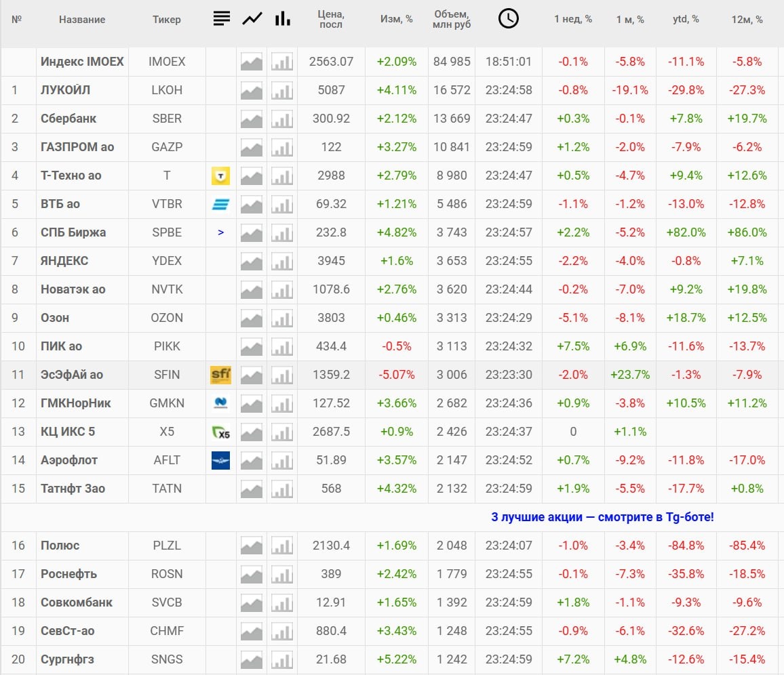
Task: Open the ЯНДЕКС stock link
Action: pos(64,261)
